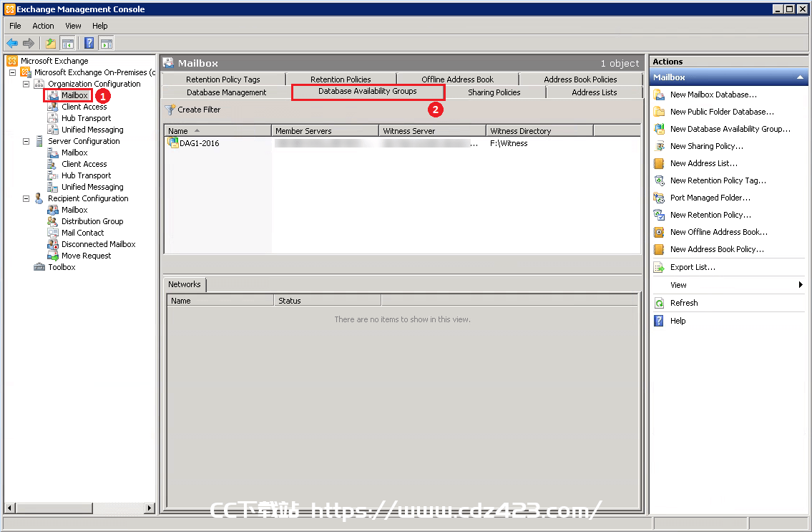Image resolution: width=812 pixels, height=532 pixels.
Task: Switch to the Retention Policy Tags tab
Action: pos(223,79)
